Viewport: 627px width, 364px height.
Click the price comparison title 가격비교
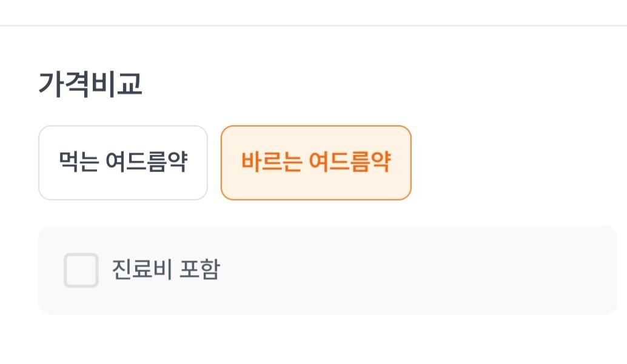pos(90,84)
